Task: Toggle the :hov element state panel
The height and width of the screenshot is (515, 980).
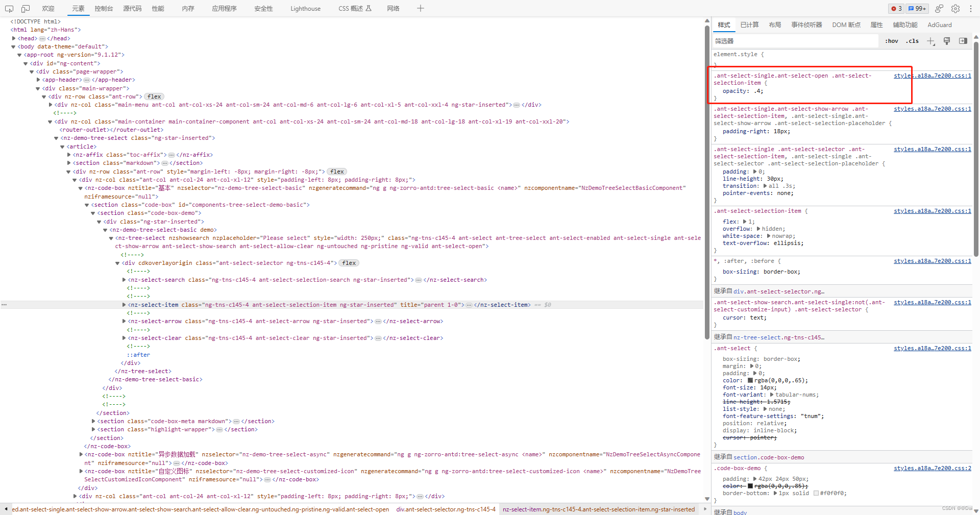Action: 892,41
